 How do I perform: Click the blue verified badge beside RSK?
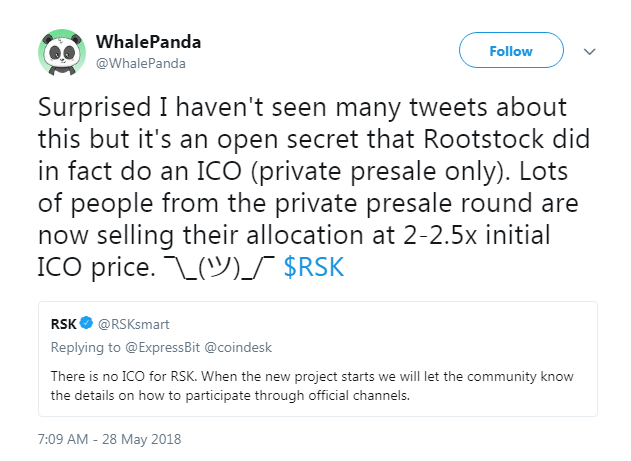[87, 325]
